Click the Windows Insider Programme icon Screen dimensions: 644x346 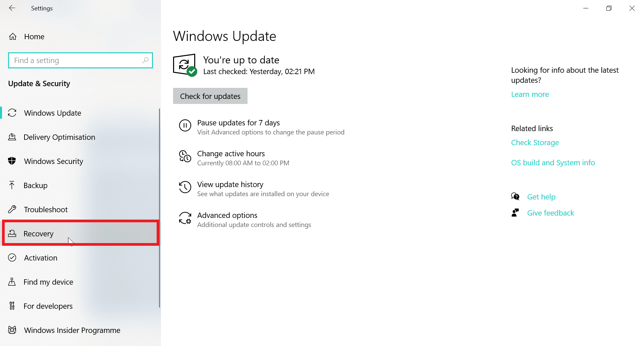coord(12,330)
